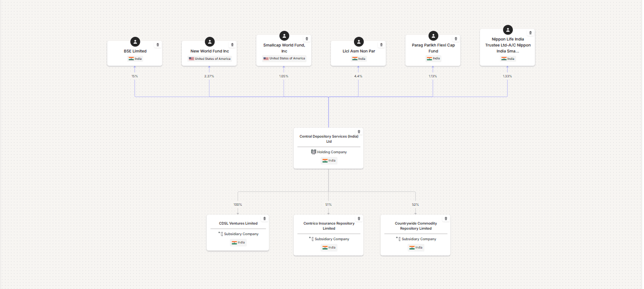Remove Centrico Insurance Repository Limited via trash icon

tap(359, 219)
